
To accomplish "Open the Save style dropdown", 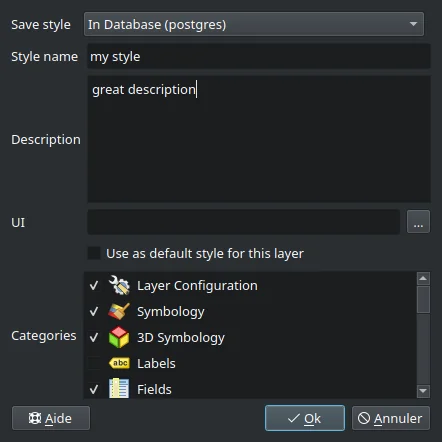I will [254, 24].
